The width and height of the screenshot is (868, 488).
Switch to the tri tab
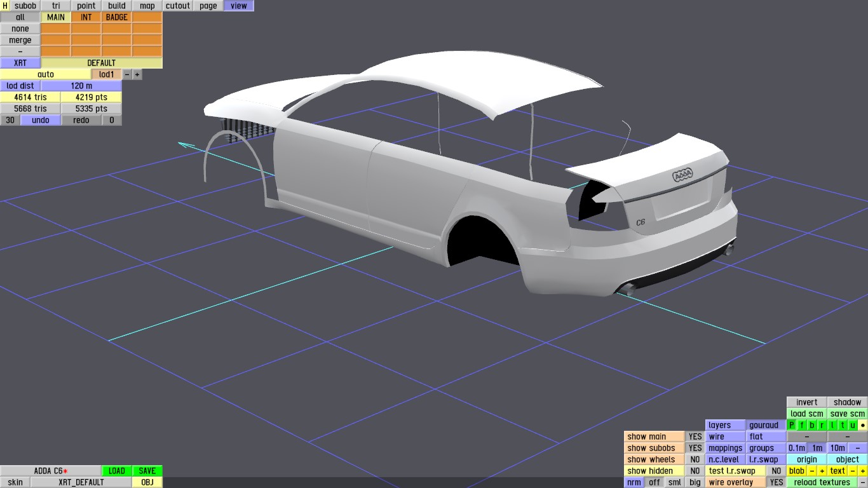pyautogui.click(x=56, y=6)
